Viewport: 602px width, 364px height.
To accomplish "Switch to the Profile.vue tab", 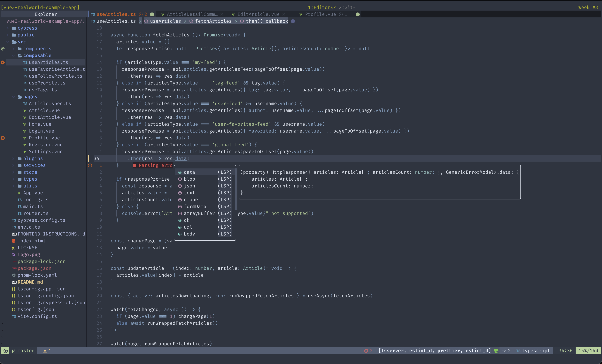I will coord(320,14).
